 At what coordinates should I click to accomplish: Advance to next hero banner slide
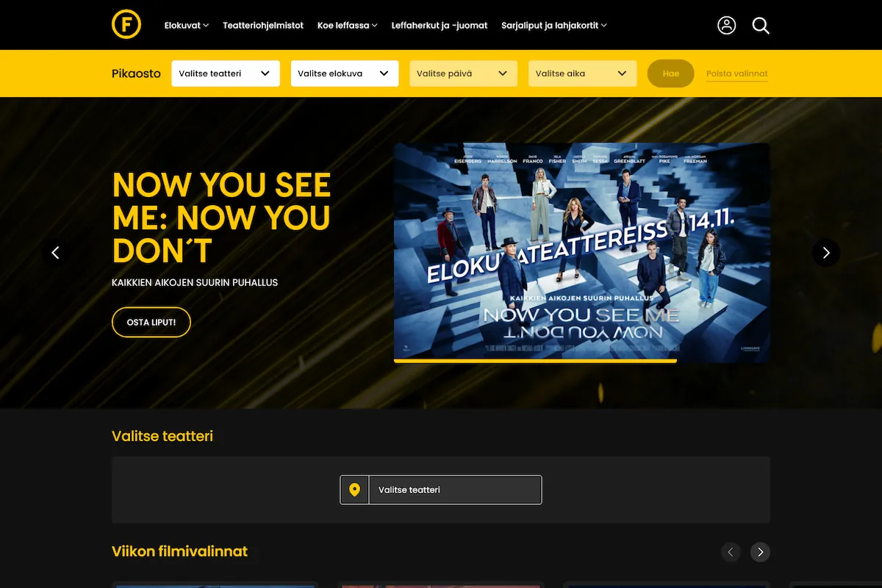pyautogui.click(x=825, y=253)
